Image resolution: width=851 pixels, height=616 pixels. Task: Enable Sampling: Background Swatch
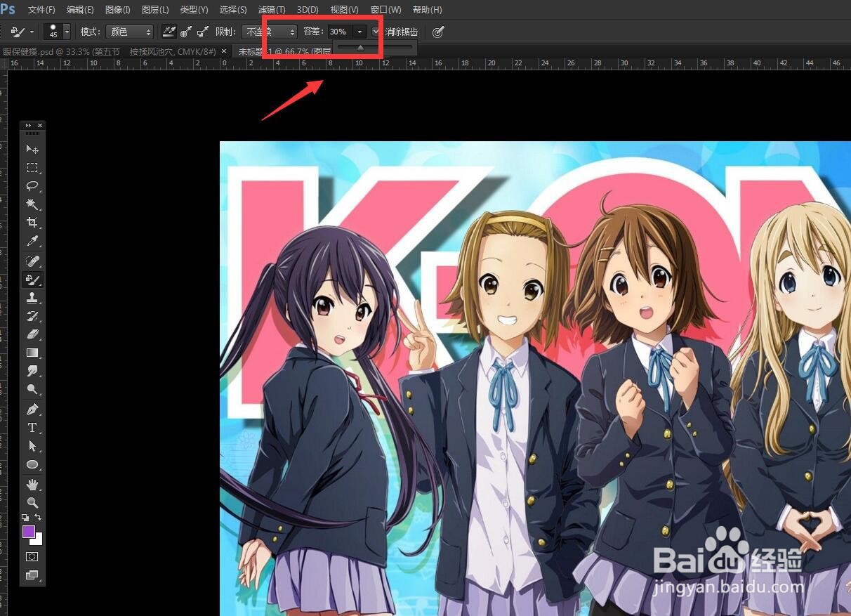coord(203,32)
